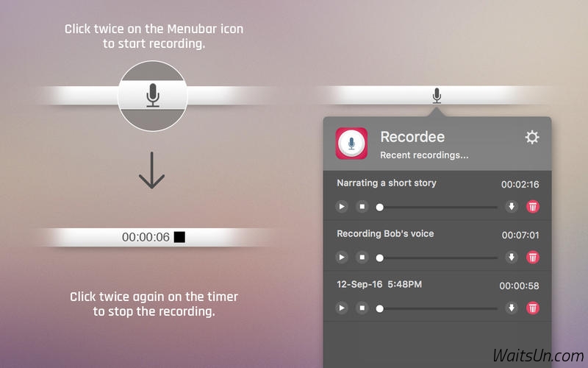Screen dimensions: 588x368
Task: Play the 'Recording Bob's voice' recording
Action: [x=342, y=257]
